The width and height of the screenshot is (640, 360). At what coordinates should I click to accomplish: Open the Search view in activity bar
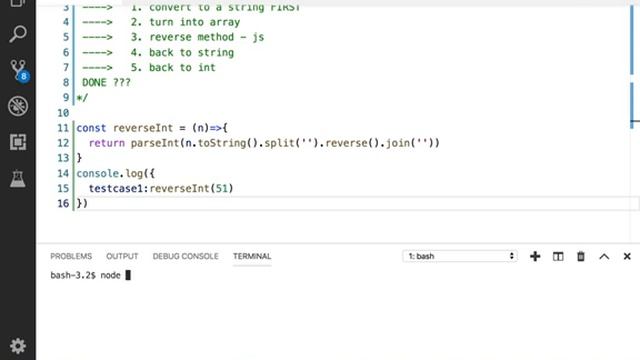18,34
